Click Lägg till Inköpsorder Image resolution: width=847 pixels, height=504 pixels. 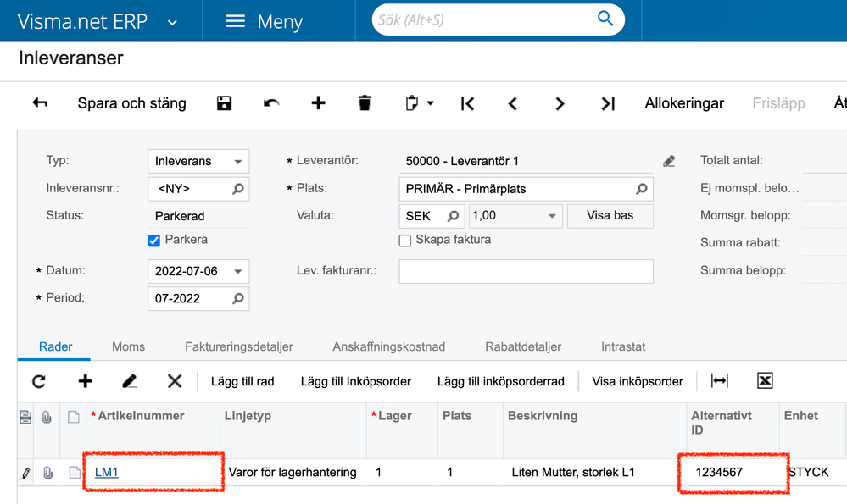coord(355,381)
